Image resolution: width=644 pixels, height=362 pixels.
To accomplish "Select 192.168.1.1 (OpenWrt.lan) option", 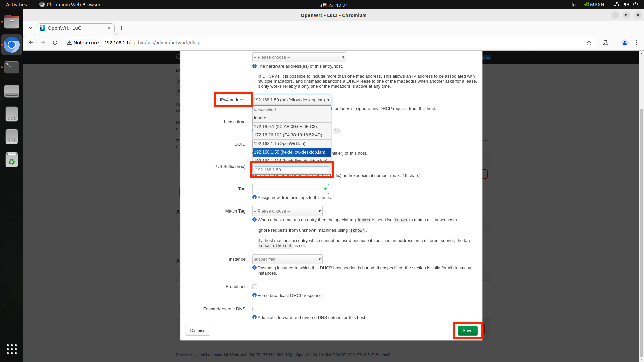I will pyautogui.click(x=291, y=144).
